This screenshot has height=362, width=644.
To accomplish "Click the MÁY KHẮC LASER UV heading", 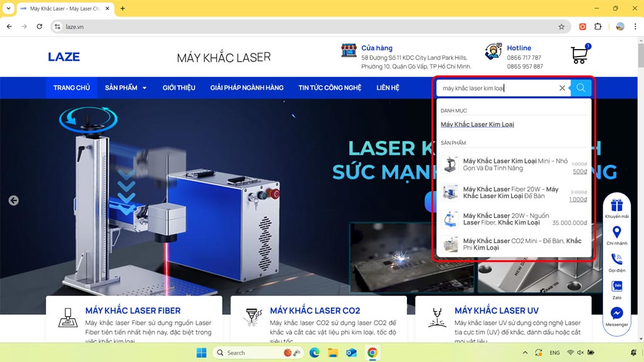I will (497, 310).
